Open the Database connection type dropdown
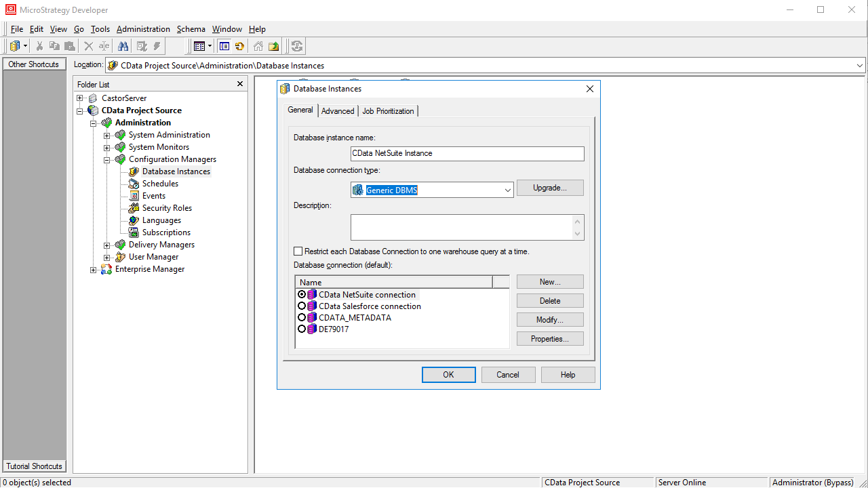This screenshot has height=488, width=868. click(x=508, y=190)
